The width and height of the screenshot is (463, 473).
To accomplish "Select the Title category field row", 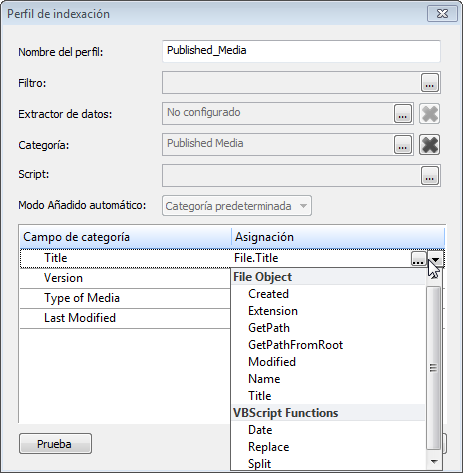I will [125, 258].
